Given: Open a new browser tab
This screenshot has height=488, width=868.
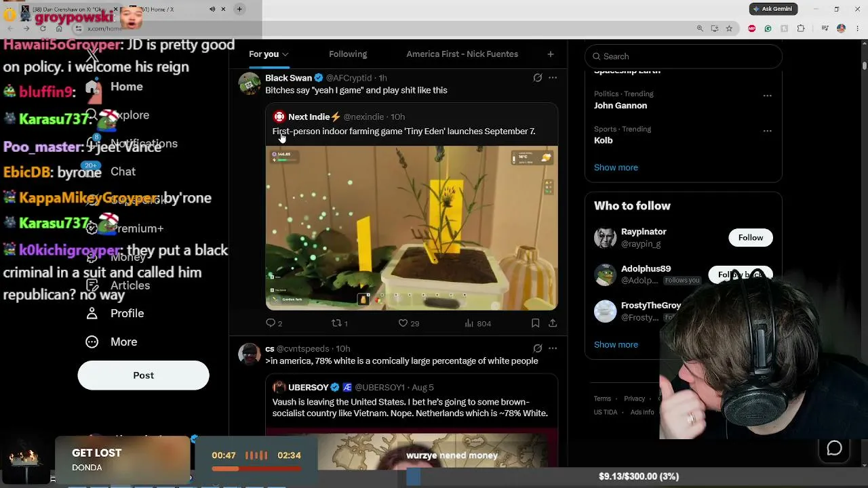Looking at the screenshot, I should pos(239,9).
